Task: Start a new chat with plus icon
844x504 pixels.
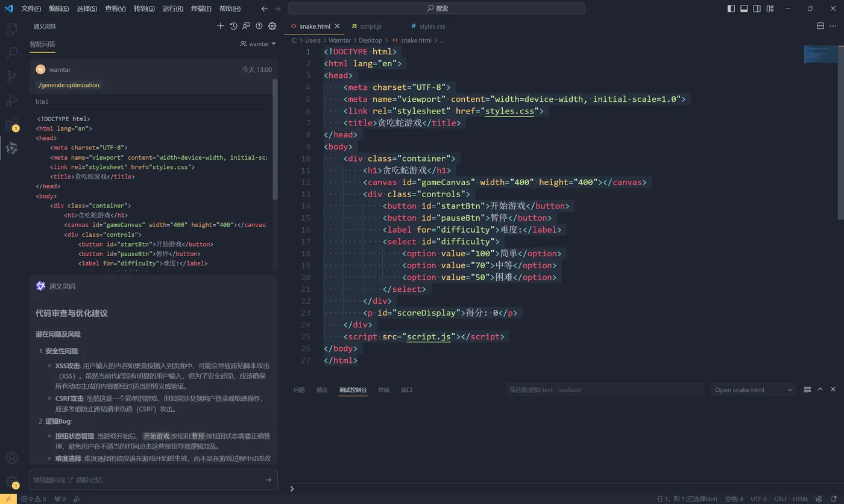Action: coord(220,26)
